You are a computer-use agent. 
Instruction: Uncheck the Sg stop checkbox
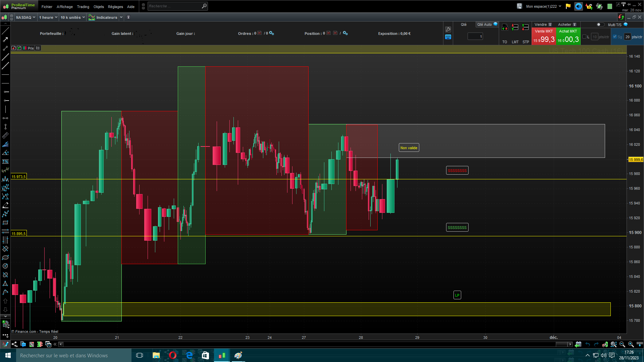pos(615,37)
